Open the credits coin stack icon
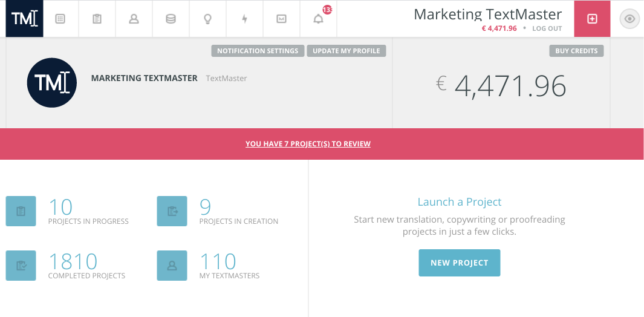The height and width of the screenshot is (317, 644). 171,19
